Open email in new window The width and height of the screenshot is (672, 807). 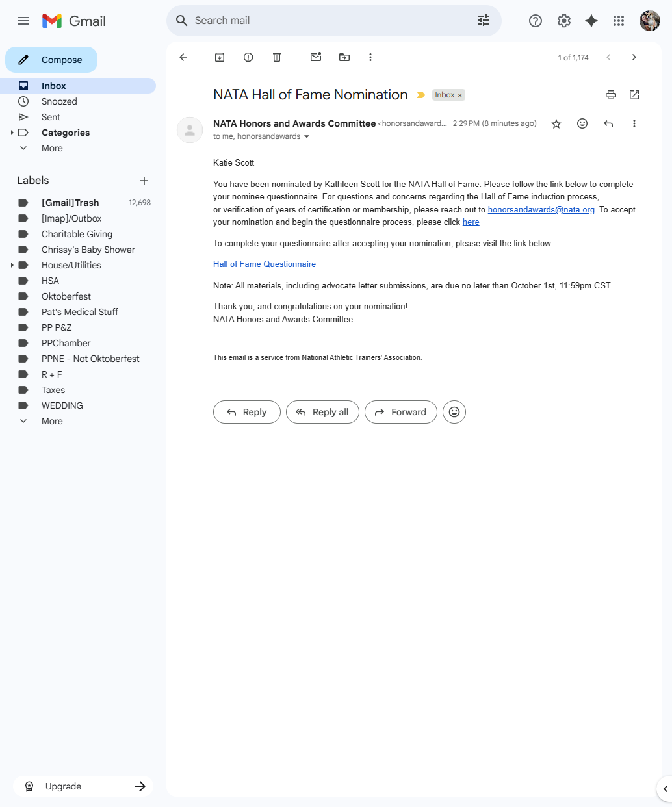pos(634,95)
